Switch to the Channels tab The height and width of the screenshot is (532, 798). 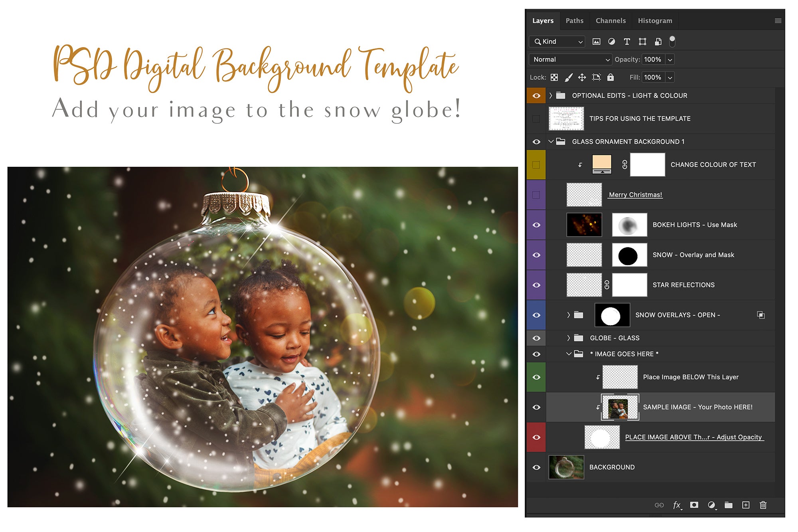(x=610, y=20)
